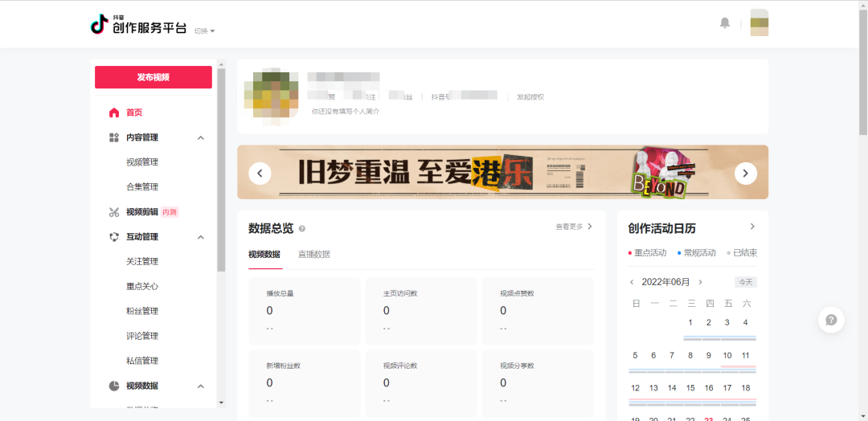Collapse the 视频数据 sidebar section
Screen dimensions: 868x421
point(201,386)
